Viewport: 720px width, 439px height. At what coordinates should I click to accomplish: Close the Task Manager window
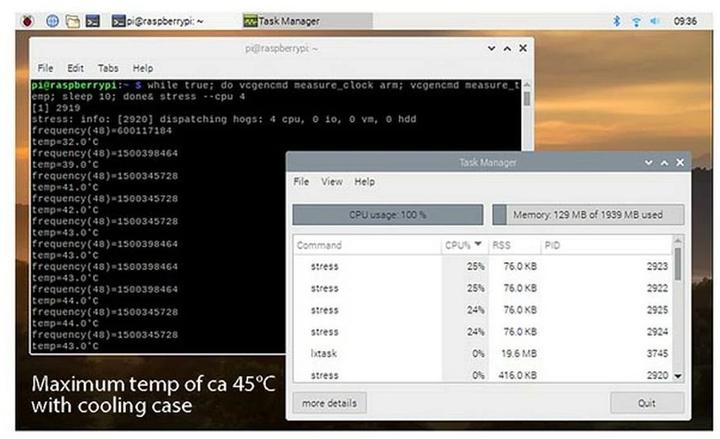coord(680,163)
